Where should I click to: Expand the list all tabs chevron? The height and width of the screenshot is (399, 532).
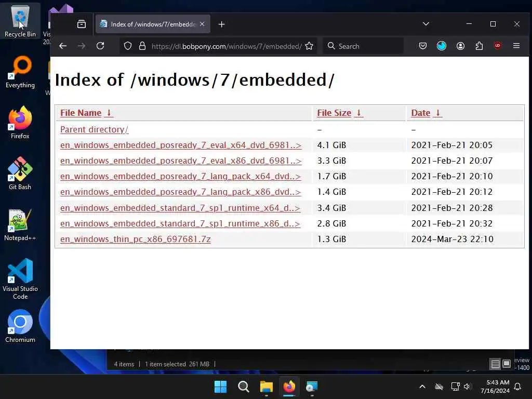coord(426,24)
